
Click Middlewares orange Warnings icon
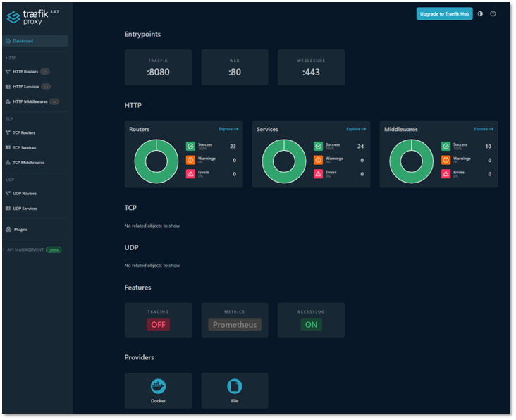point(446,160)
